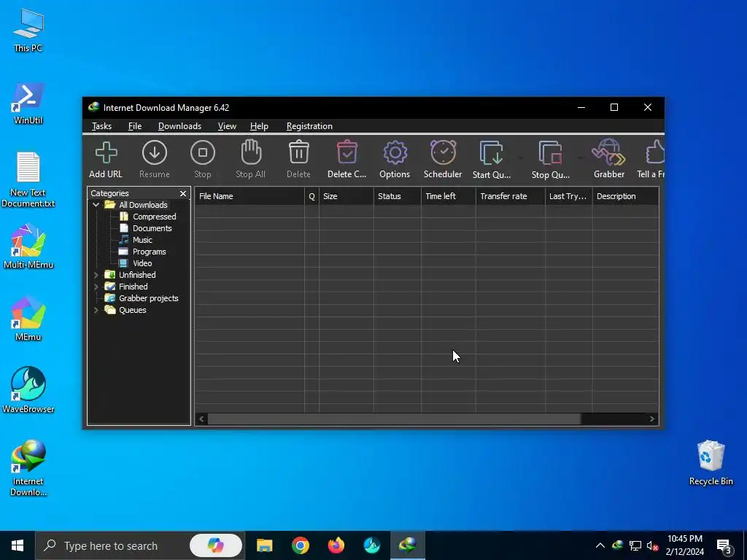Open the Downloads menu
747x560 pixels.
pos(179,126)
